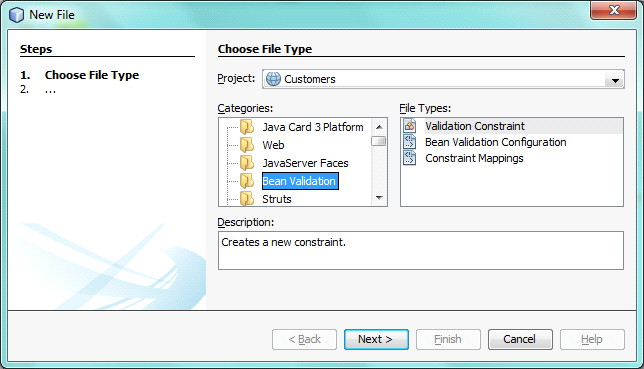
Task: Select the Java Card 3 Platform category
Action: coord(313,127)
